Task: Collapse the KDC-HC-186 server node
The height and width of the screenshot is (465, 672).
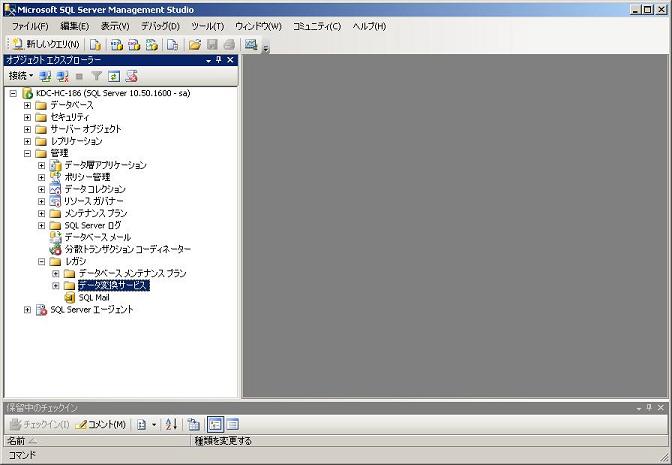Action: pos(13,93)
